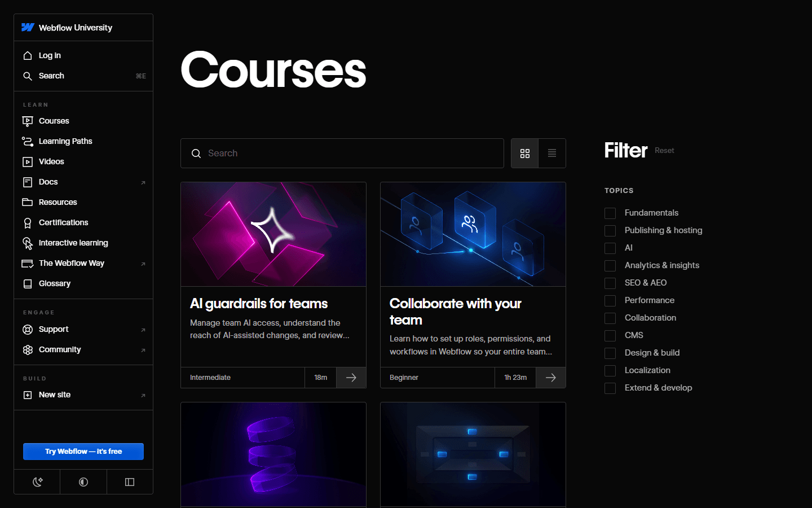The image size is (812, 508).
Task: Click the Resources folder icon
Action: [x=28, y=202]
